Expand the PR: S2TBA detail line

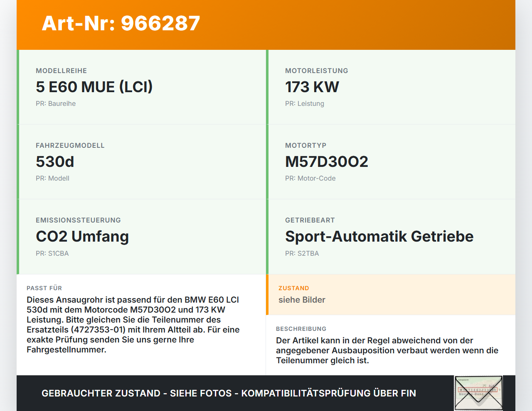(x=302, y=253)
